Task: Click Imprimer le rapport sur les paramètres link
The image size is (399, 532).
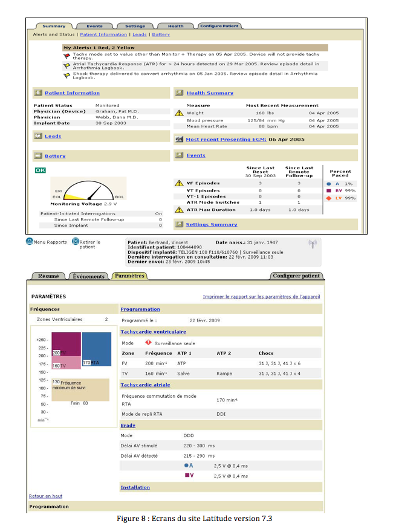Action: pos(261,297)
